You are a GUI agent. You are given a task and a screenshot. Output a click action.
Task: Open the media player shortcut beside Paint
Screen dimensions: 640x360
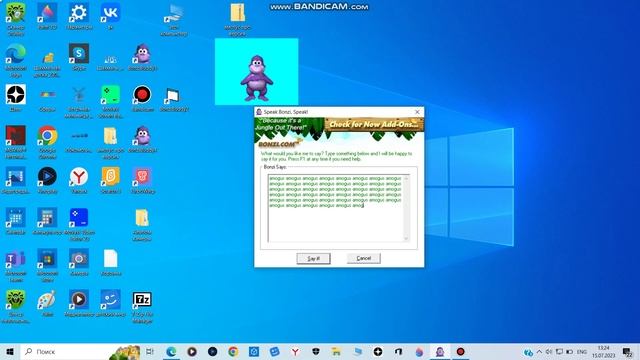79,303
